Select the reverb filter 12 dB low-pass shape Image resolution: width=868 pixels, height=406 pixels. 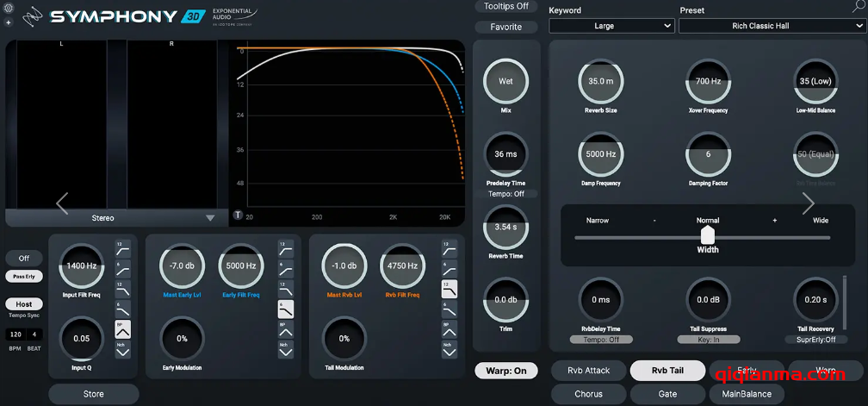449,289
